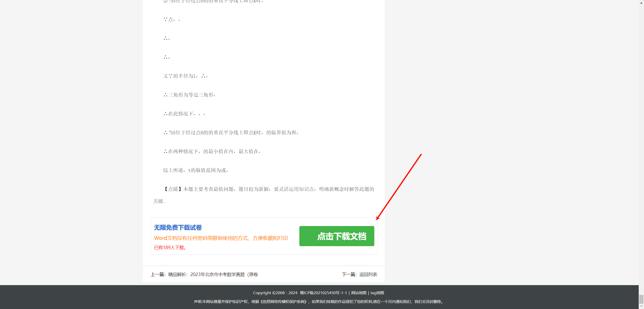Viewport: 644px width, 309px height.
Task: Click the scrollbar down arrow
Action: coord(641,306)
